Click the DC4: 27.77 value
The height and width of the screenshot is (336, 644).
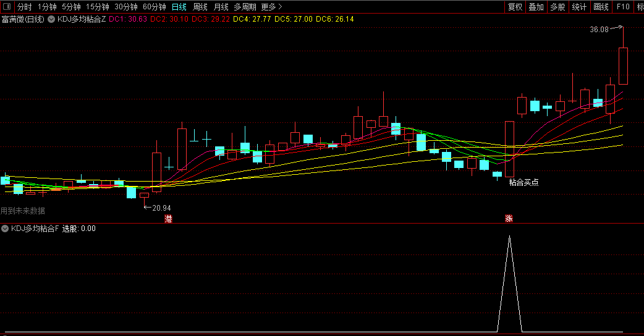[252, 19]
